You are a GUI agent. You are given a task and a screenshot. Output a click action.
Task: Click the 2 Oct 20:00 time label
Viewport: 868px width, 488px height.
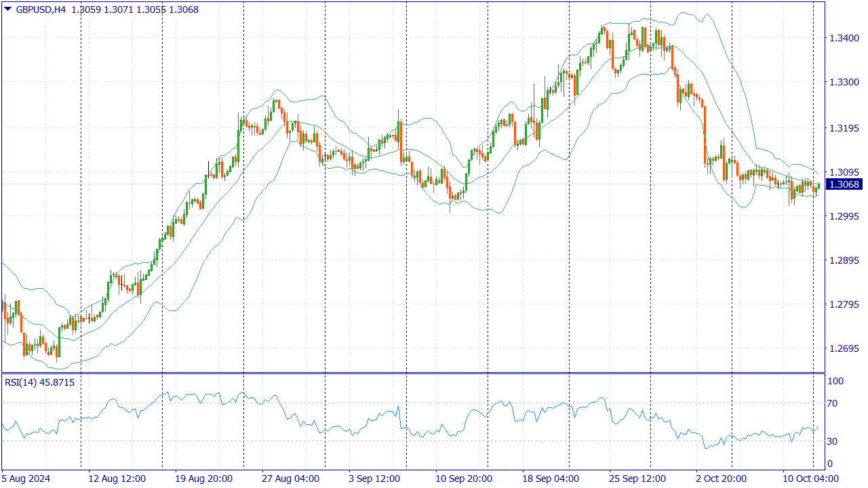[x=723, y=479]
